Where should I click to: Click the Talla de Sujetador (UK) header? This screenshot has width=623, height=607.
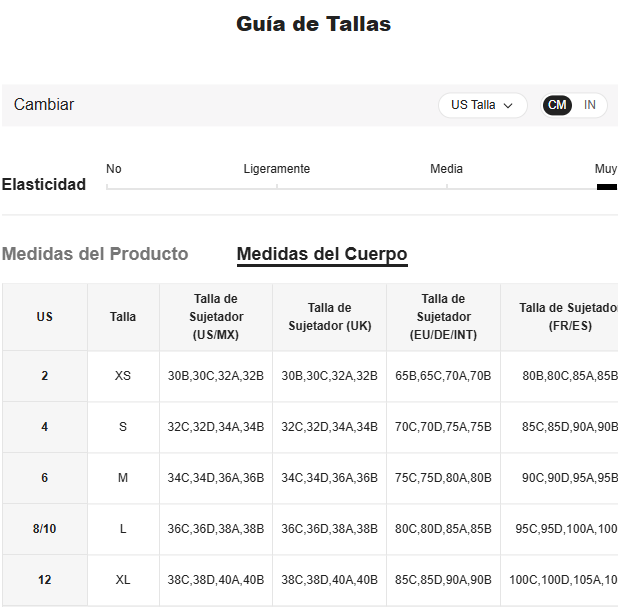(x=329, y=317)
